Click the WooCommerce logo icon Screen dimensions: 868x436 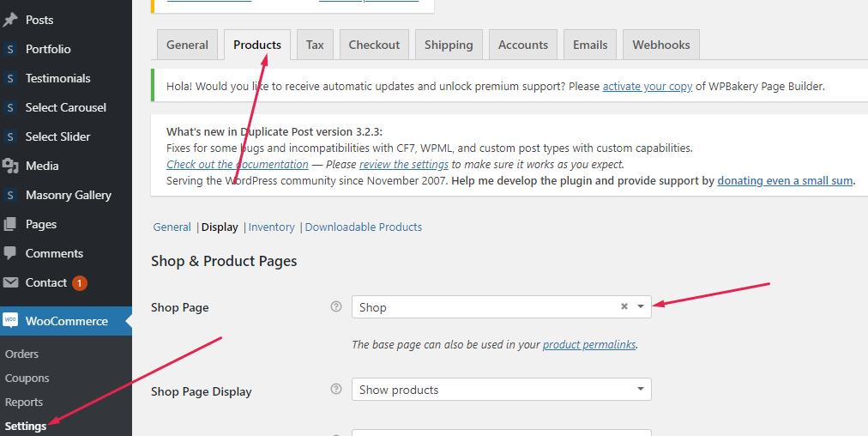pos(10,321)
